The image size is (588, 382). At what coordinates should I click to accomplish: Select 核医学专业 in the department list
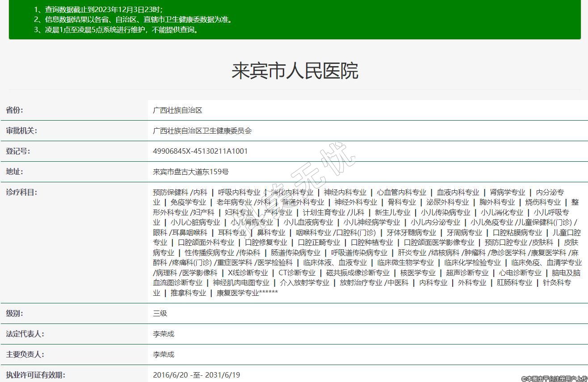tap(418, 273)
